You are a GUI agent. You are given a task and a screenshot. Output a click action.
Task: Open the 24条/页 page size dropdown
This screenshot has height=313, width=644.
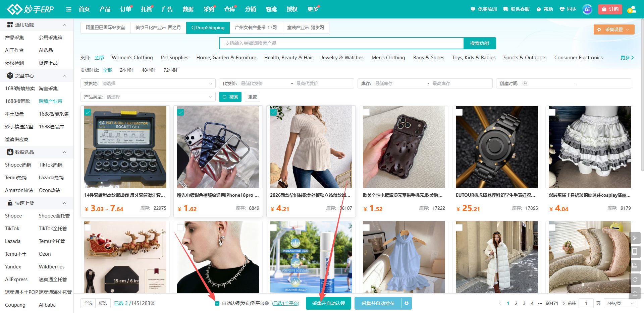pos(620,303)
